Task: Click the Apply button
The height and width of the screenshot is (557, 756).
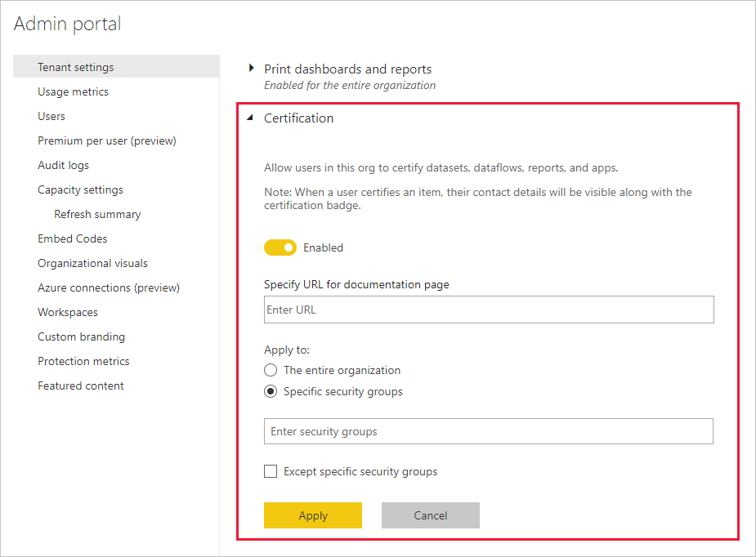Action: pos(312,515)
